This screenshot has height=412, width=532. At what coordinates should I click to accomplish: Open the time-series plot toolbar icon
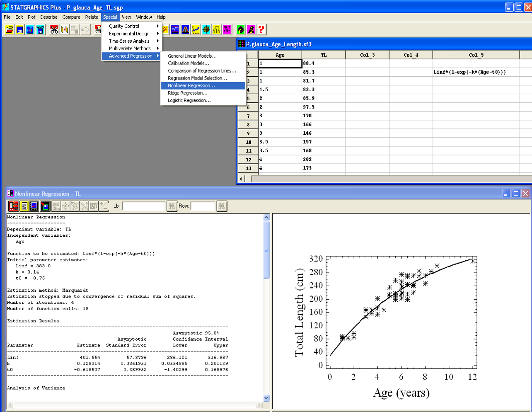pyautogui.click(x=175, y=29)
